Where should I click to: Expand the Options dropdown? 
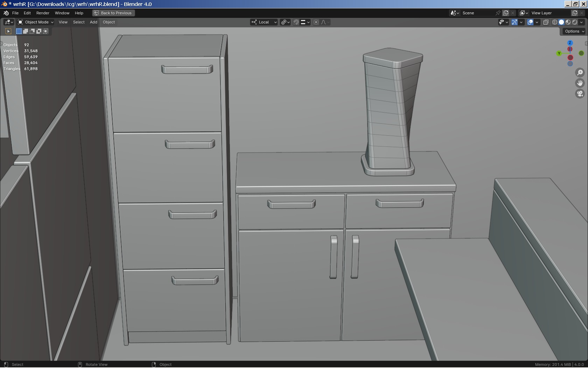[574, 31]
